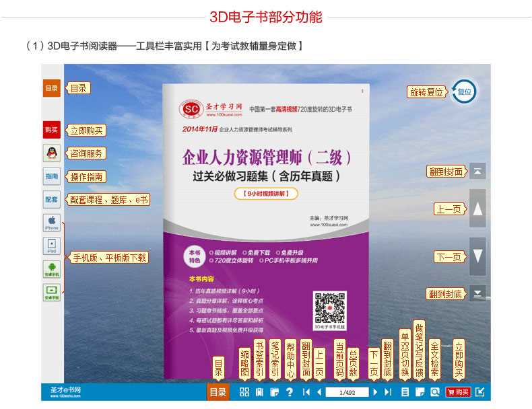The width and height of the screenshot is (532, 409).
Task: Click the QQ penguin consultation icon
Action: (52, 153)
